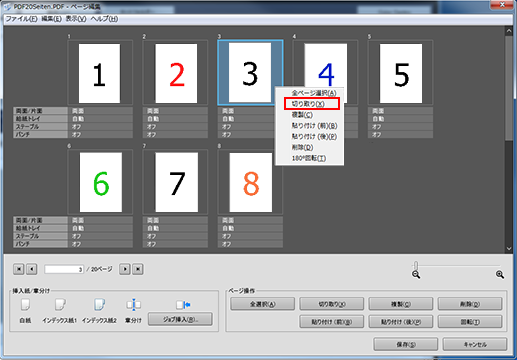
Task: Insert インデックス紙2 index sheet icon
Action: [99, 304]
